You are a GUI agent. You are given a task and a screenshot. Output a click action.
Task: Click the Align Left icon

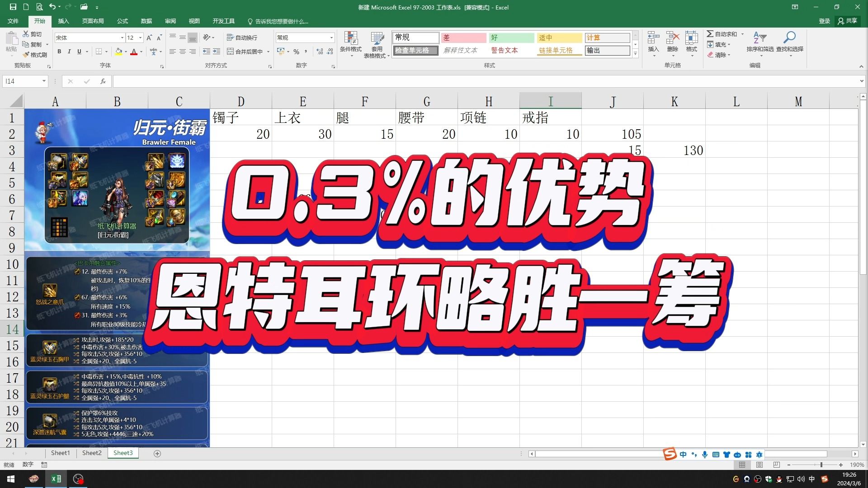(173, 52)
